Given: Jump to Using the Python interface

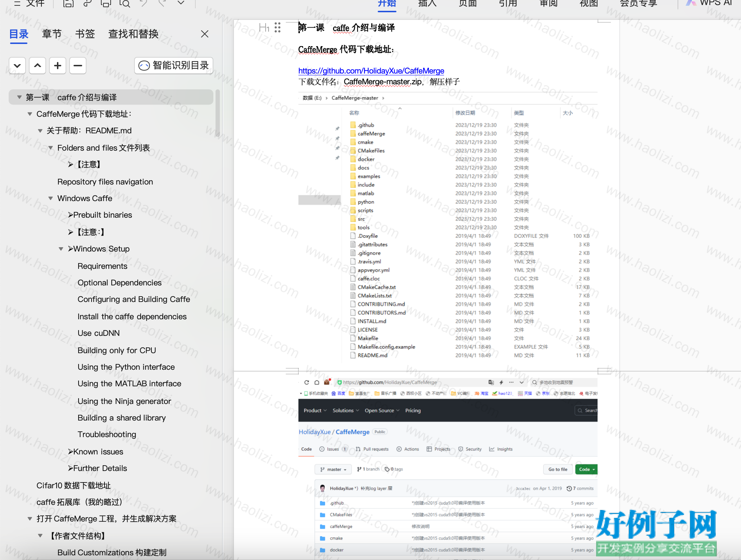Looking at the screenshot, I should (x=126, y=367).
